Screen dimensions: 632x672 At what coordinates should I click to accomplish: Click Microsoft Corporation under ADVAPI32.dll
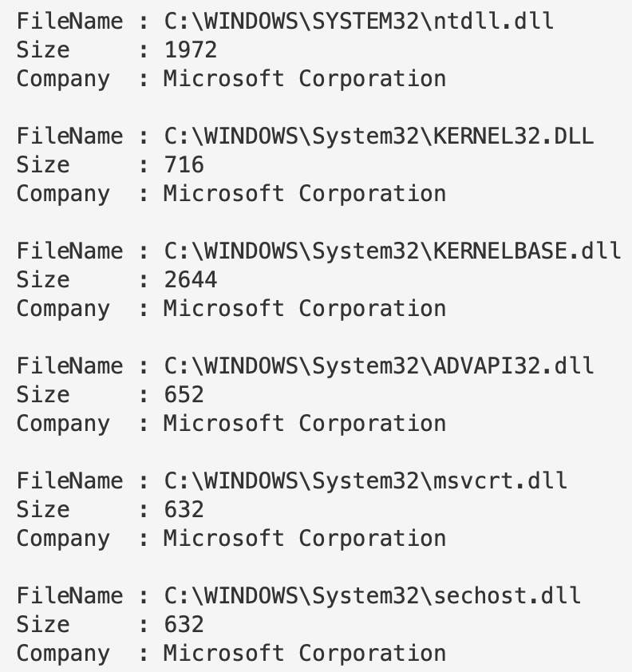tap(304, 423)
